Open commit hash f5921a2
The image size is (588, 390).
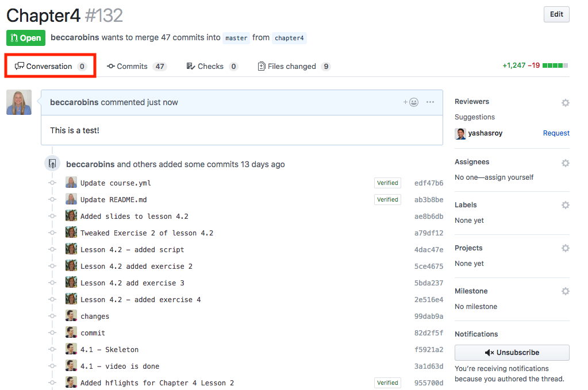pos(429,350)
